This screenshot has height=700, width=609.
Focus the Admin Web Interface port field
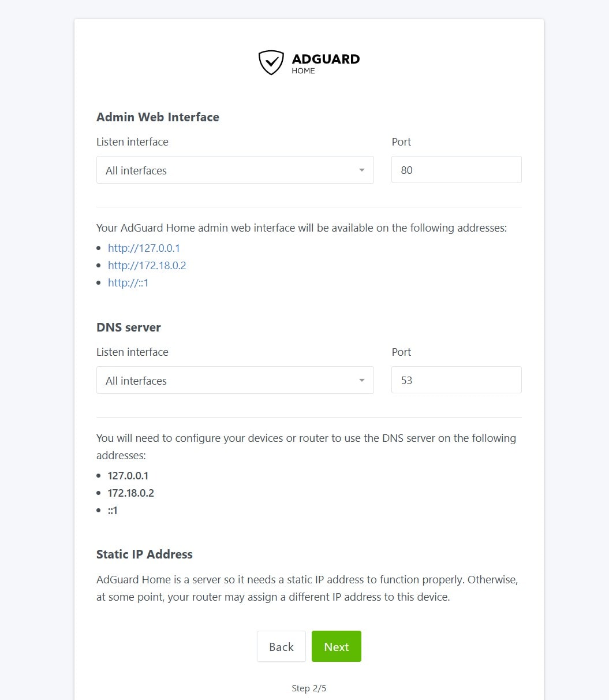click(456, 170)
